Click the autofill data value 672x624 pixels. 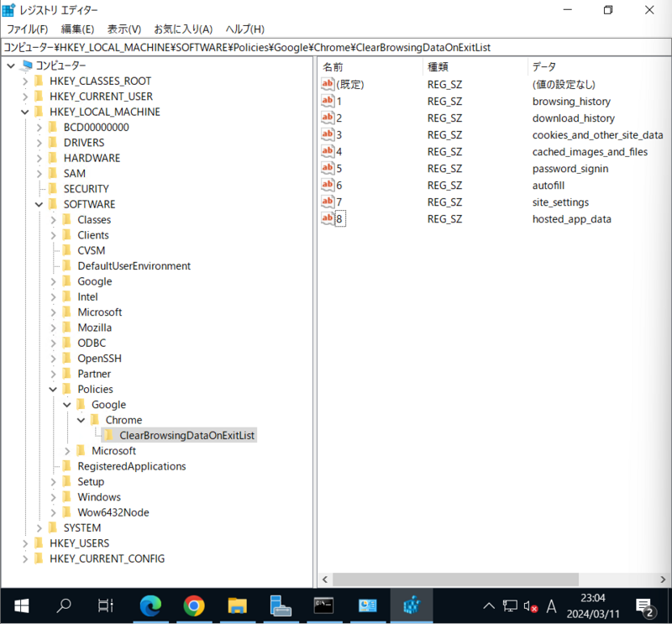click(x=549, y=186)
